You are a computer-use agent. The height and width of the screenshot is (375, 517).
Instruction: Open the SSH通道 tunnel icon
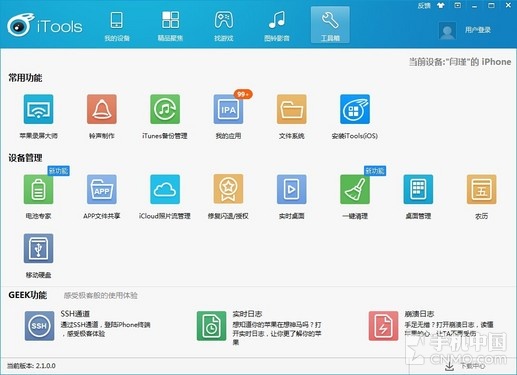[39, 326]
